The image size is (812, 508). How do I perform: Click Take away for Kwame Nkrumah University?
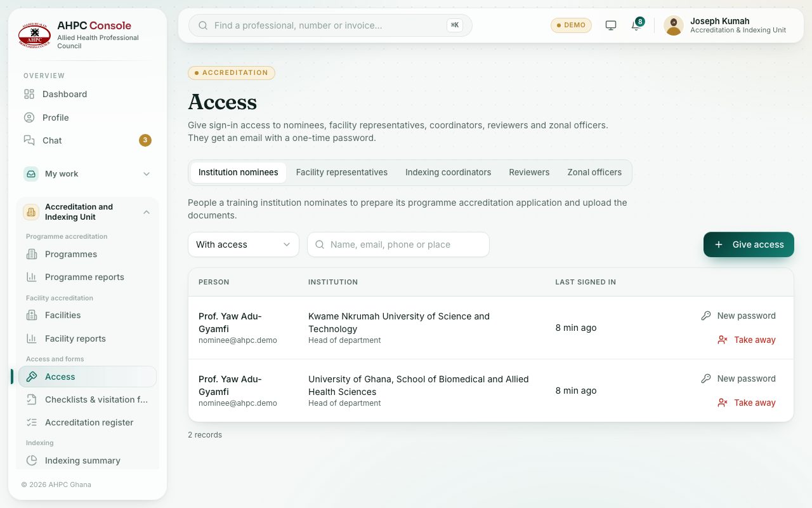747,340
